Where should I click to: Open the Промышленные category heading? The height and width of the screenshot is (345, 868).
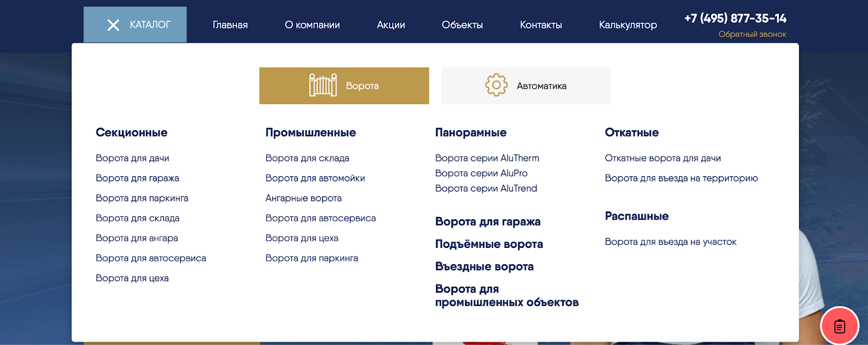[311, 132]
